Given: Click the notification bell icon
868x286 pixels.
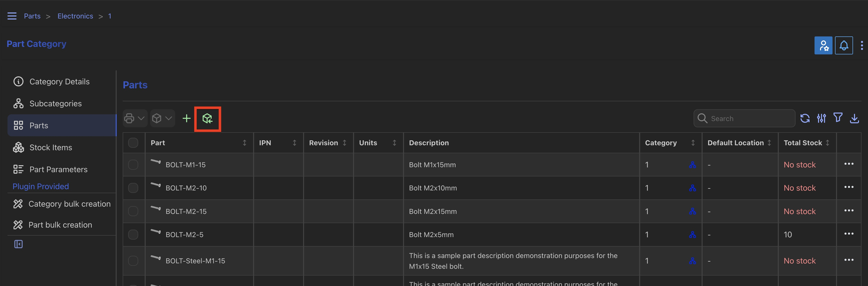Looking at the screenshot, I should click(x=844, y=45).
